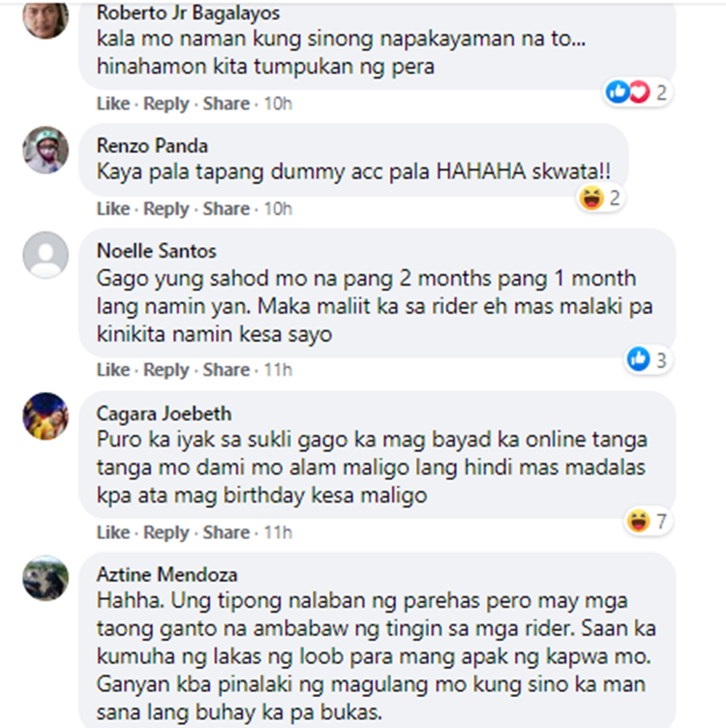Open like reaction count on Noelle Santos's comment
This screenshot has width=726, height=728.
coord(648,360)
